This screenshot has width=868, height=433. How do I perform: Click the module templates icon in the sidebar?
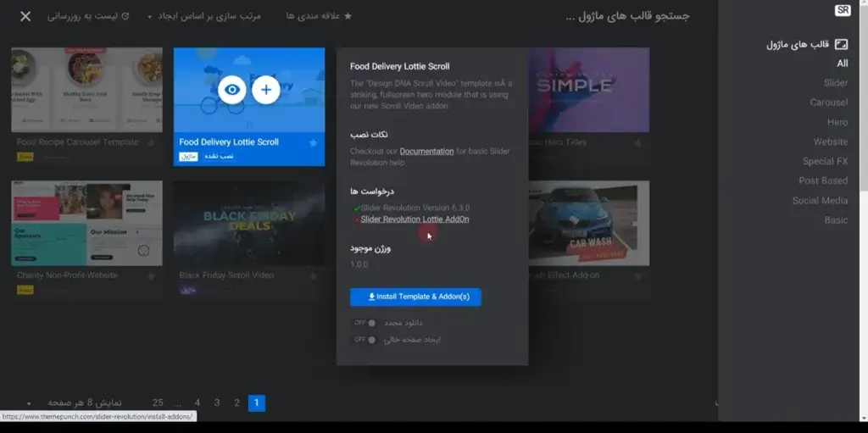click(841, 44)
